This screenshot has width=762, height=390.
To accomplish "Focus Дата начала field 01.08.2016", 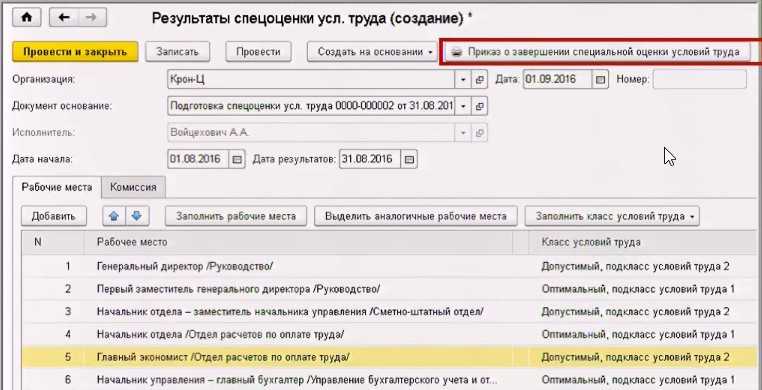I will pos(198,159).
